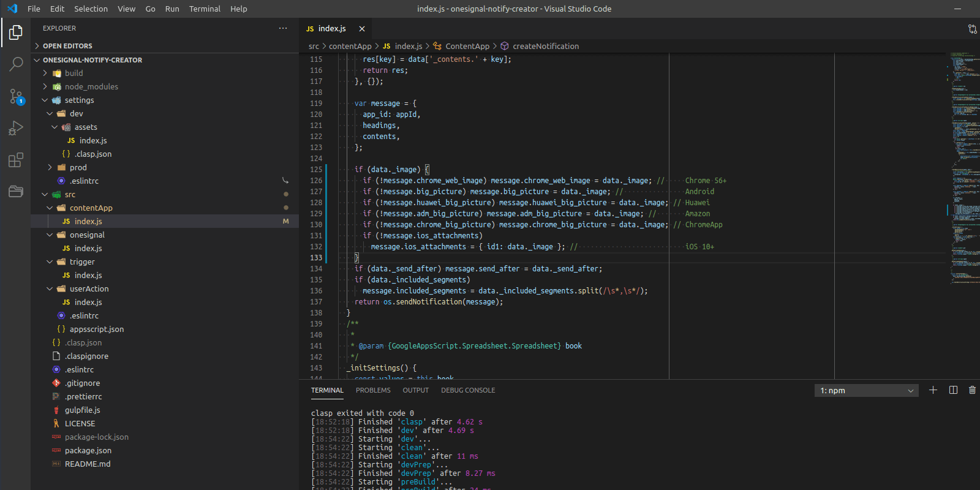Split the terminal panel
The height and width of the screenshot is (490, 980).
coord(953,390)
